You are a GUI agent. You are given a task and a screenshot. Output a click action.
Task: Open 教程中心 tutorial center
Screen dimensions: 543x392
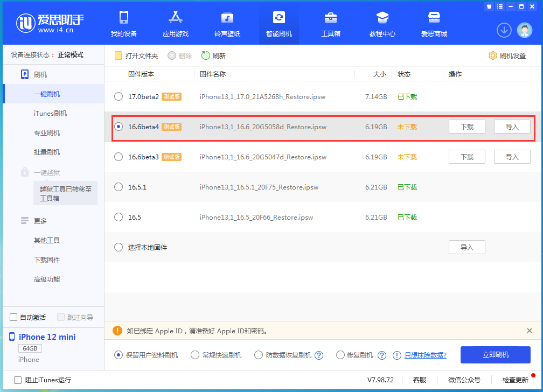(382, 24)
